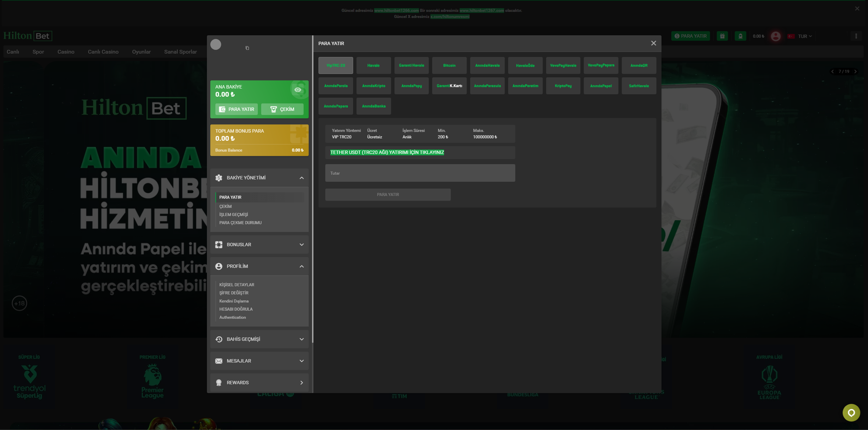868x430 pixels.
Task: Click the Rewards medal icon
Action: coord(219,383)
